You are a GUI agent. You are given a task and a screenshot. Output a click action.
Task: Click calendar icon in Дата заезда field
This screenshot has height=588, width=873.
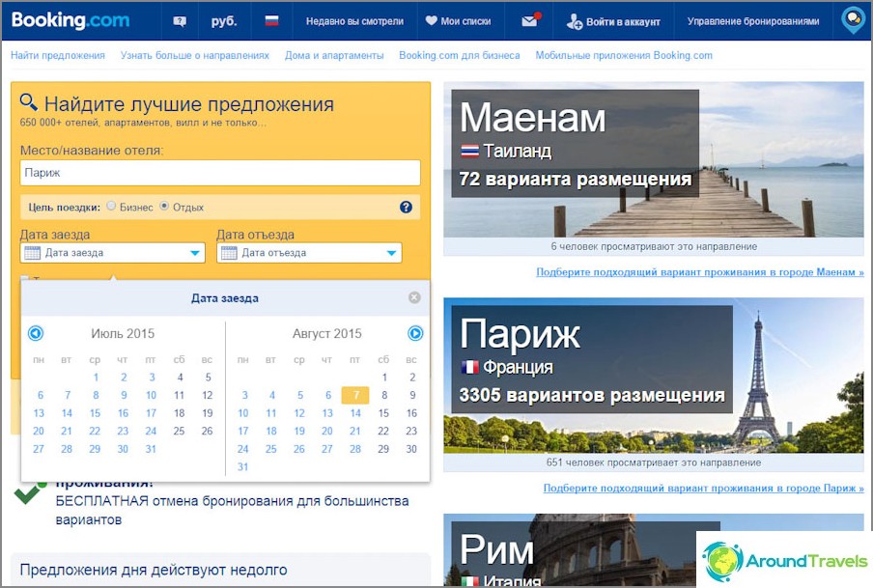(32, 253)
